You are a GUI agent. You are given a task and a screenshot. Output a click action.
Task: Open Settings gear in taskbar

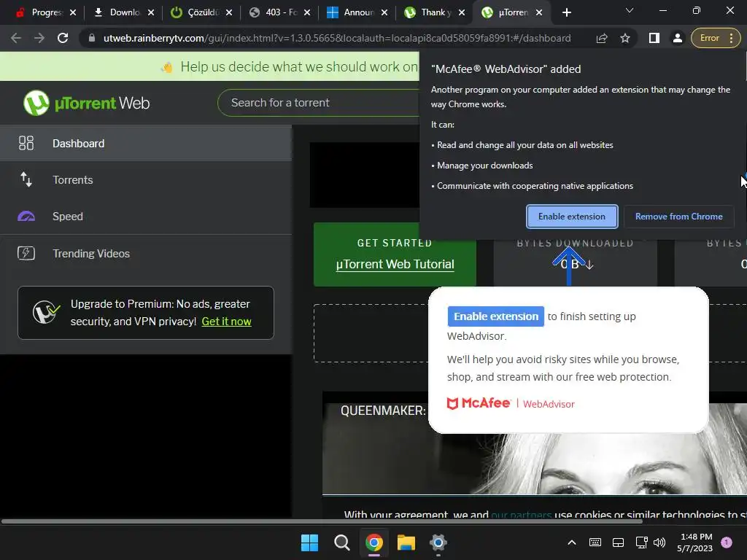point(438,542)
